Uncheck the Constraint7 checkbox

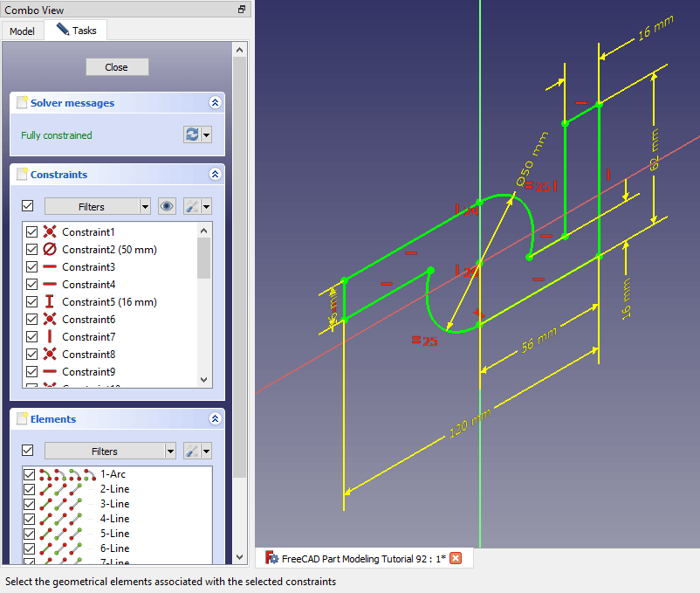pyautogui.click(x=31, y=337)
